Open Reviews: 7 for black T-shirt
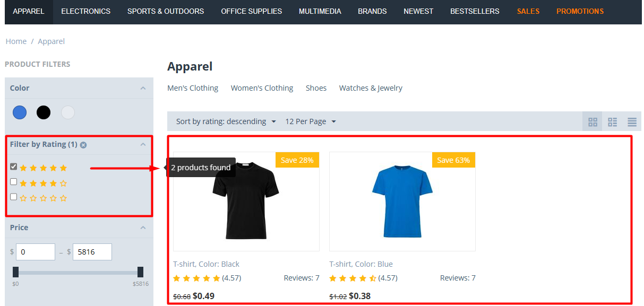644x306 pixels. point(302,278)
